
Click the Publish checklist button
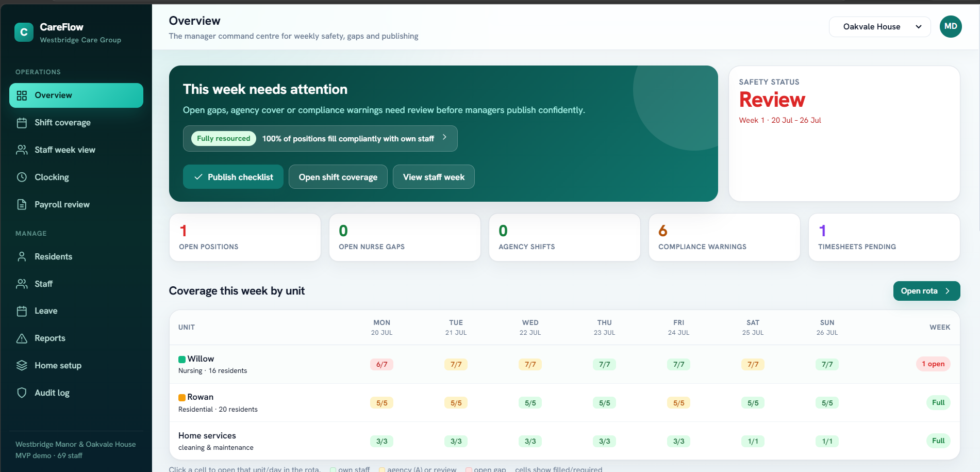233,177
